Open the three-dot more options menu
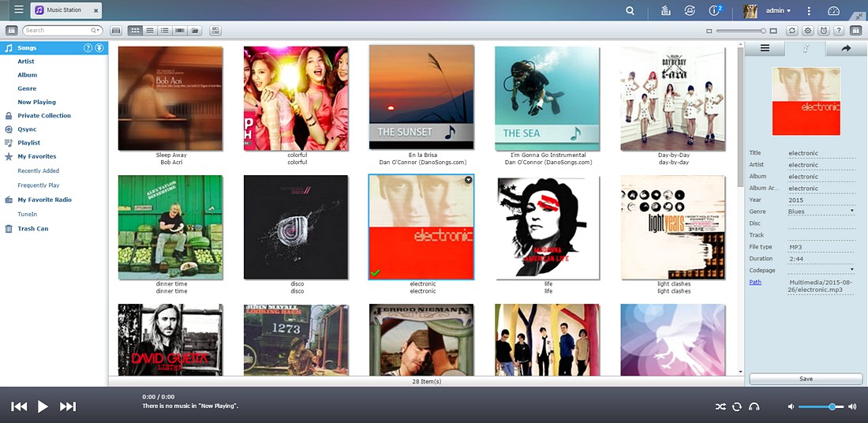Viewport: 868px width, 423px height. (x=809, y=10)
